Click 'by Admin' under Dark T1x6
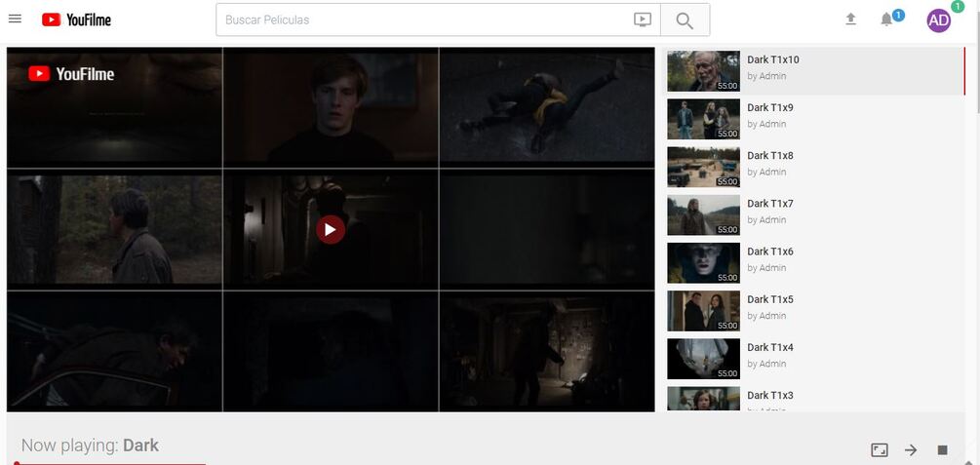The height and width of the screenshot is (465, 980). [766, 267]
